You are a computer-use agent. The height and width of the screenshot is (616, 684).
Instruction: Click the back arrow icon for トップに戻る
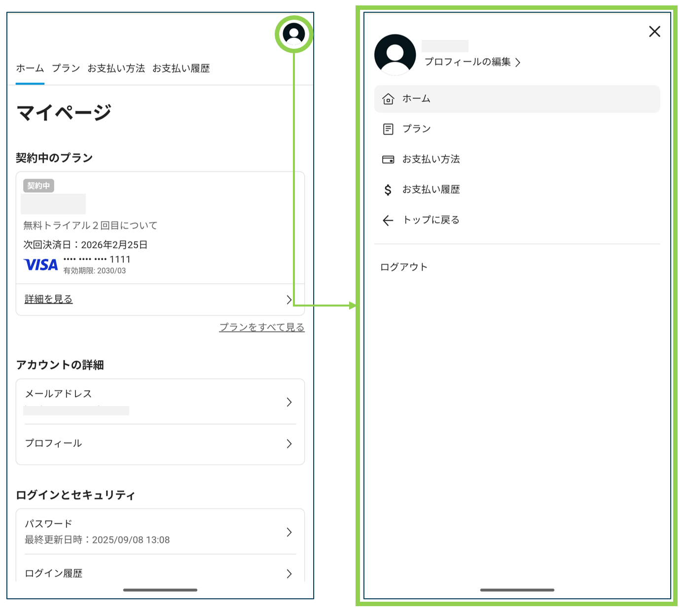[x=388, y=220]
